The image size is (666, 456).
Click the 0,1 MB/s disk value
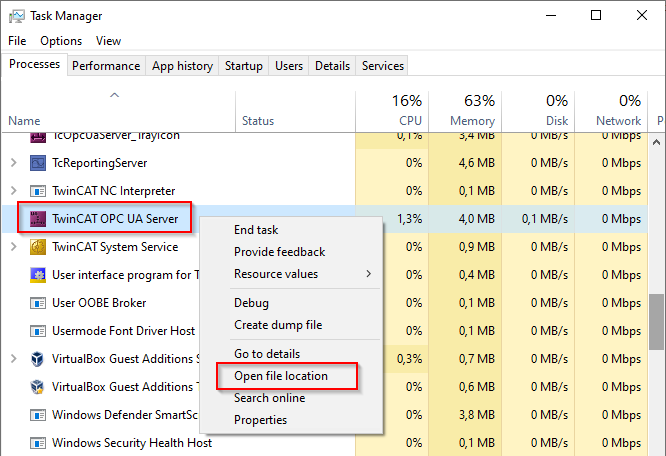coord(545,219)
